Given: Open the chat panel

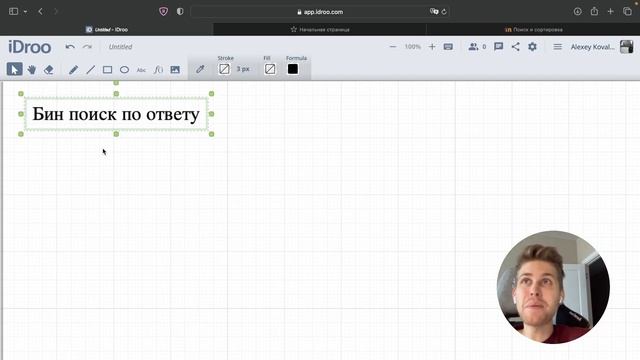Looking at the screenshot, I should click(x=498, y=47).
